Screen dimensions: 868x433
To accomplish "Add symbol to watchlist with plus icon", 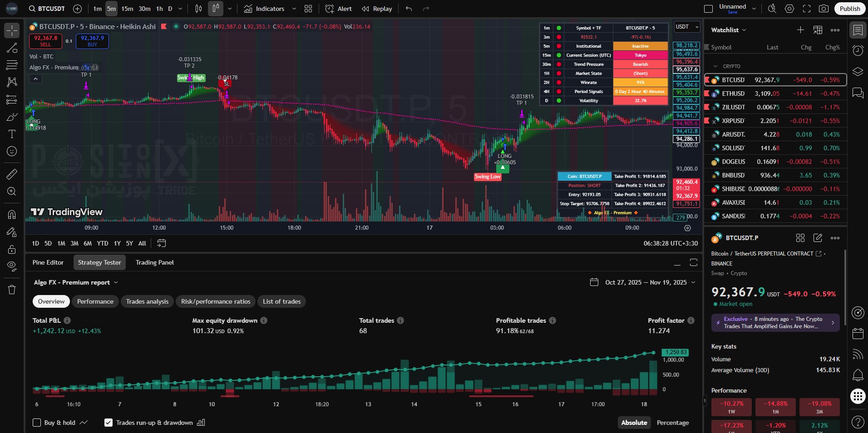I will click(x=800, y=30).
